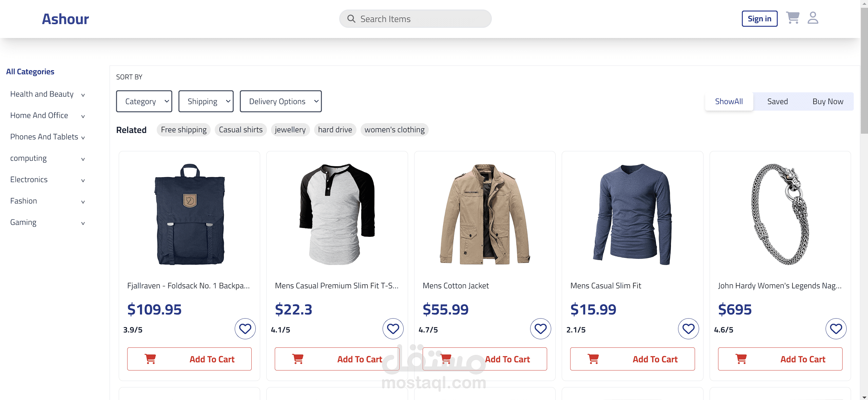Switch to the Saved tab
The width and height of the screenshot is (868, 400).
tap(777, 101)
